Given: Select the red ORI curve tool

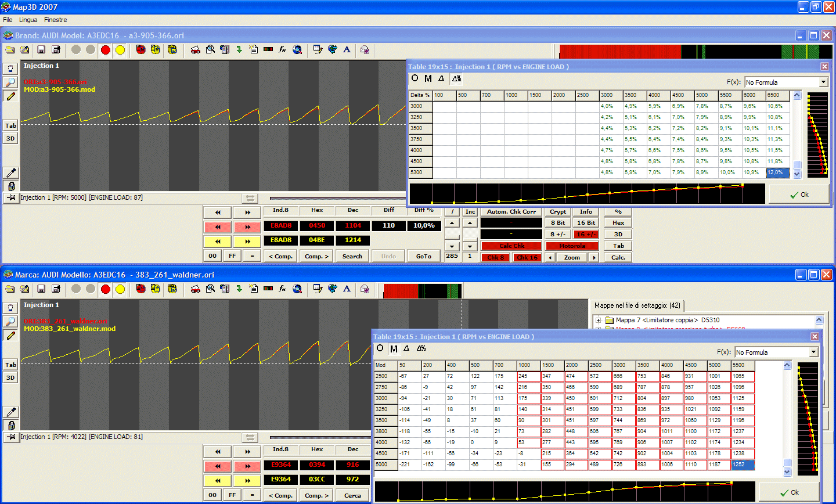Looking at the screenshot, I should (105, 50).
